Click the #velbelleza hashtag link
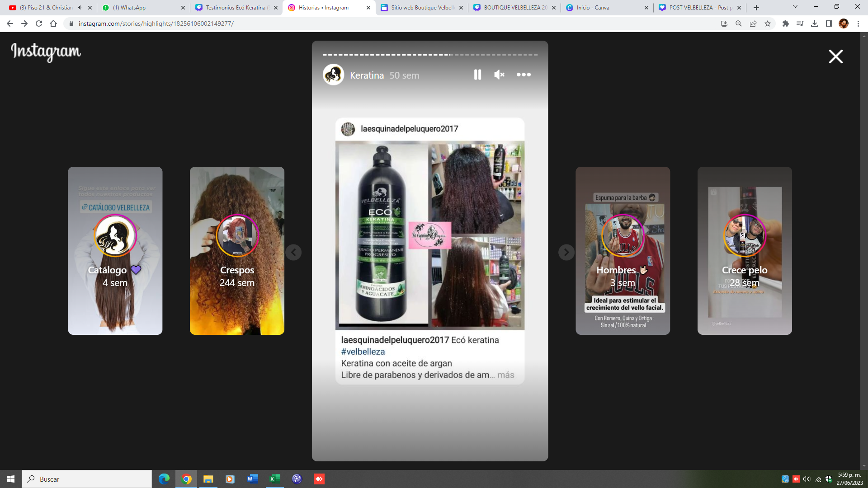This screenshot has height=488, width=868. pos(363,352)
